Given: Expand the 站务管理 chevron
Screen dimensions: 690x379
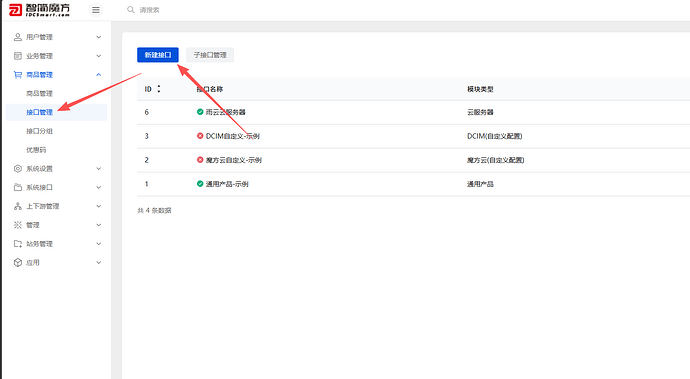Looking at the screenshot, I should (x=99, y=244).
